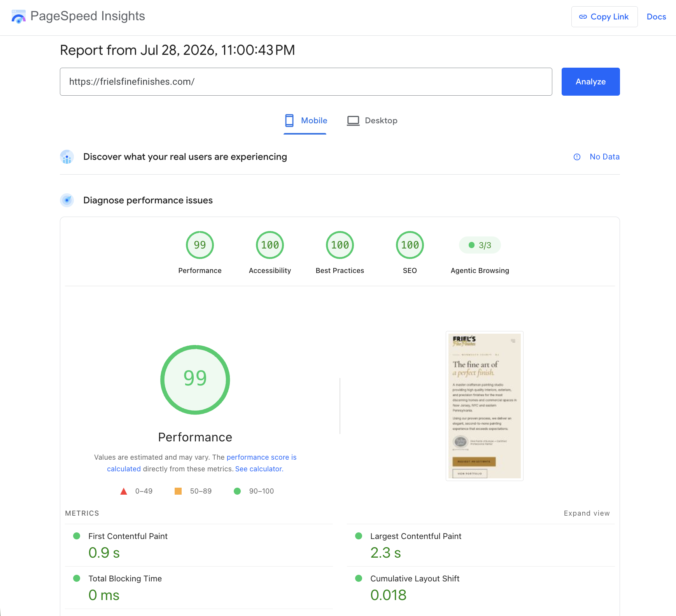676x616 pixels.
Task: Click the Accessibility label
Action: click(270, 271)
